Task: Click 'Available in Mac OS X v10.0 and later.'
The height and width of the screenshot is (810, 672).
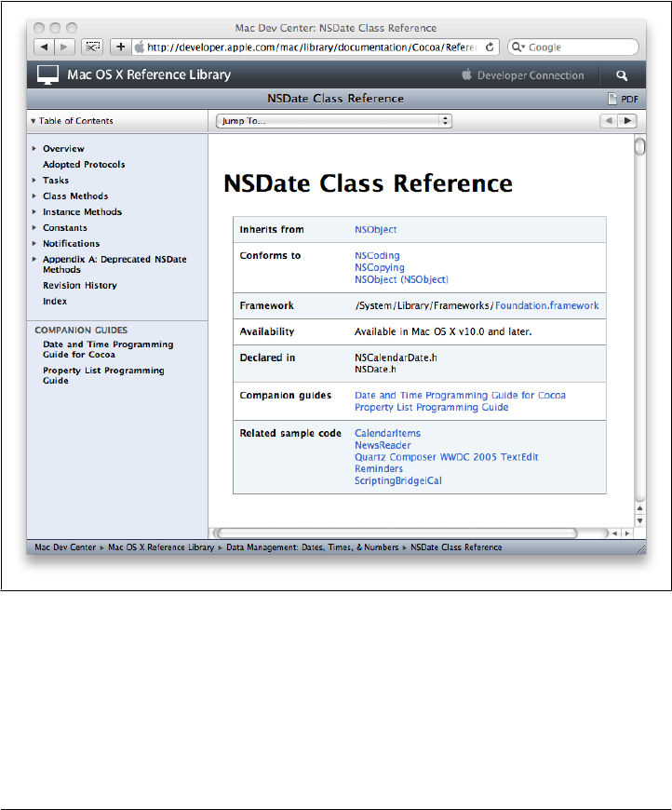Action: (x=443, y=331)
